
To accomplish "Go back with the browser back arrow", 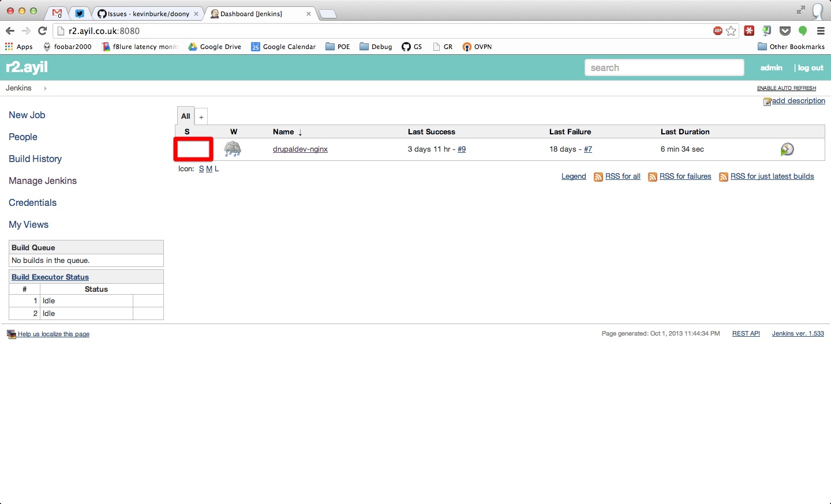I will point(10,31).
